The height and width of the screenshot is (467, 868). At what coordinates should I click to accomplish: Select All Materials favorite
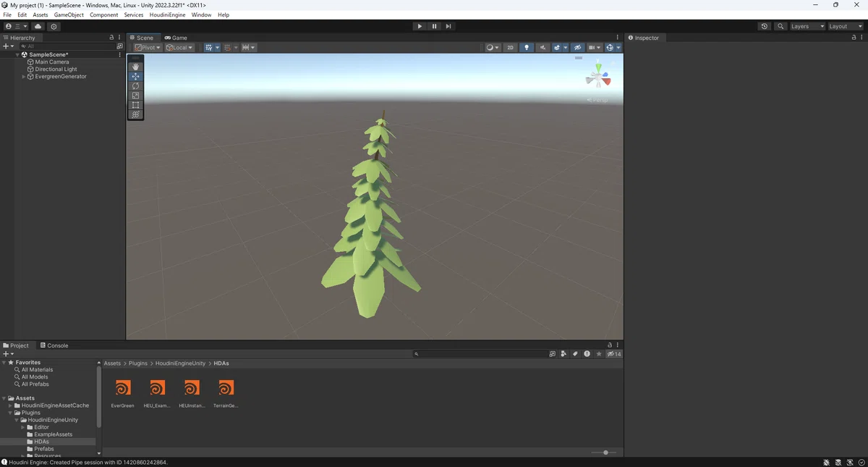(x=37, y=369)
